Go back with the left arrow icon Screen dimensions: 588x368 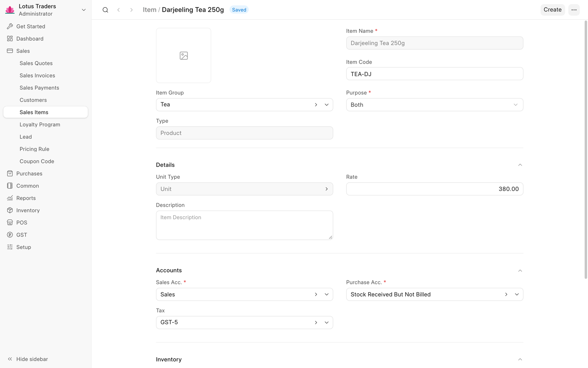[x=118, y=10]
